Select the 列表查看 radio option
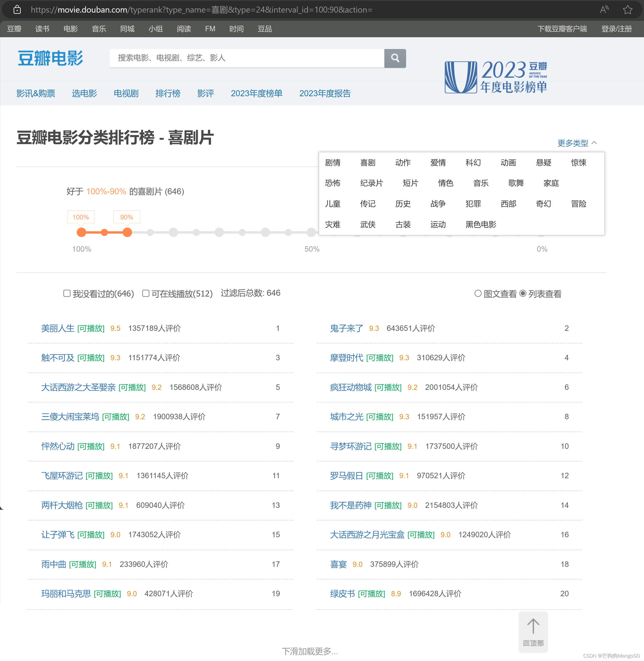This screenshot has width=644, height=661. pyautogui.click(x=523, y=293)
